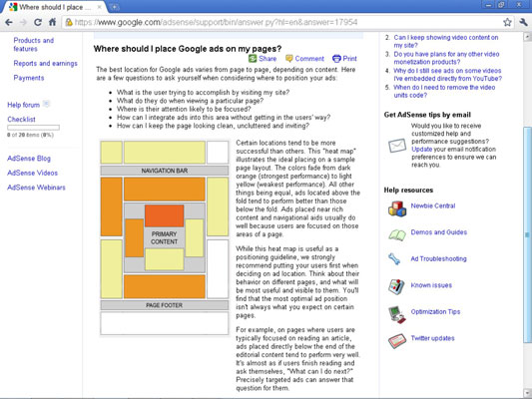Open the Payments sidebar link

click(29, 78)
